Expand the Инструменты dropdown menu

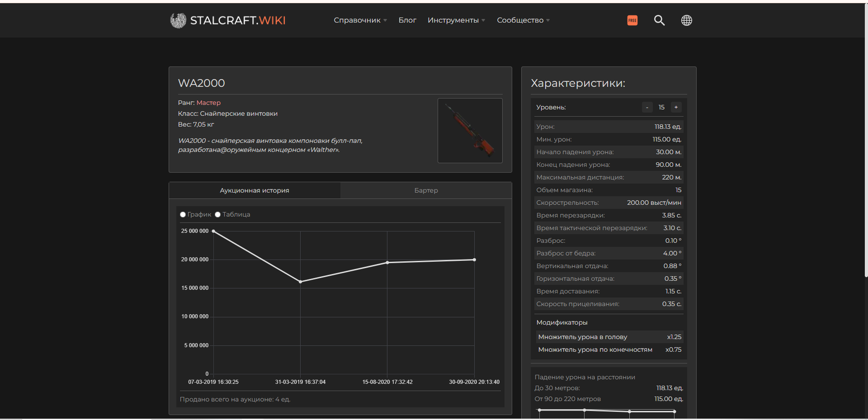coord(456,20)
